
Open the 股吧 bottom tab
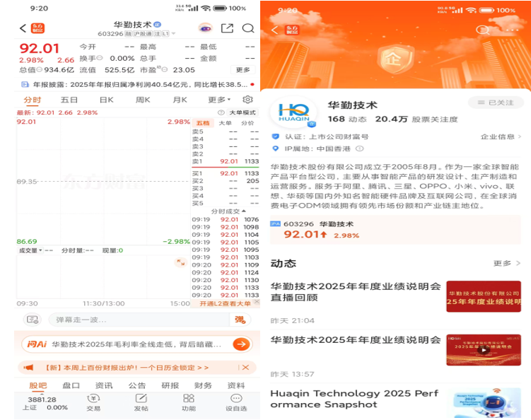[38, 385]
